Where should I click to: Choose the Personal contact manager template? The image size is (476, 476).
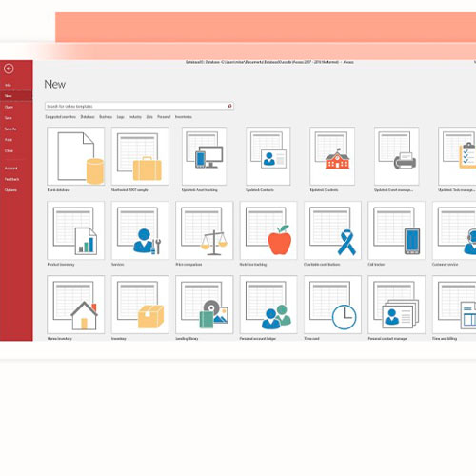point(397,305)
